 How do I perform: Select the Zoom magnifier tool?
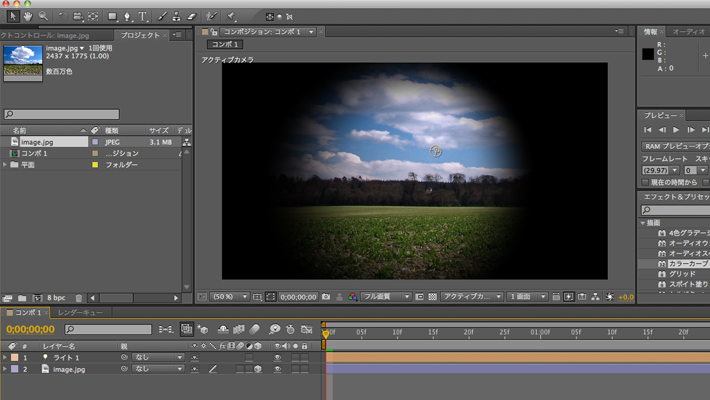[x=43, y=16]
